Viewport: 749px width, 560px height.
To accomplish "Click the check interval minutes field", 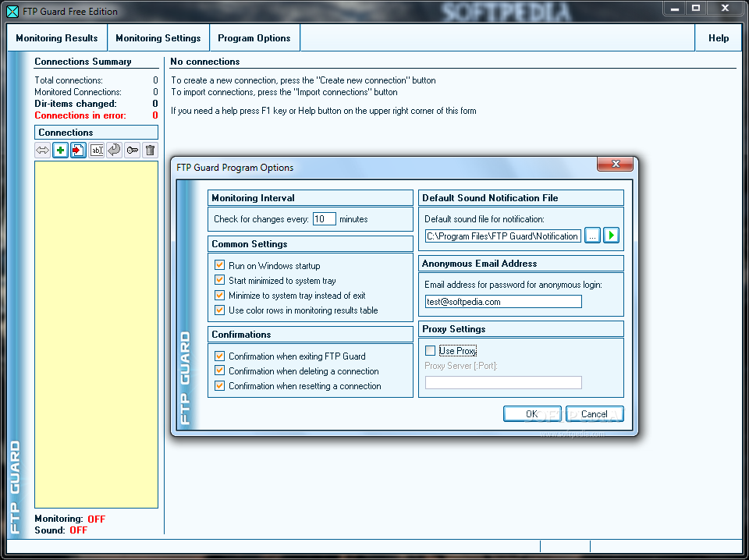I will pos(325,219).
